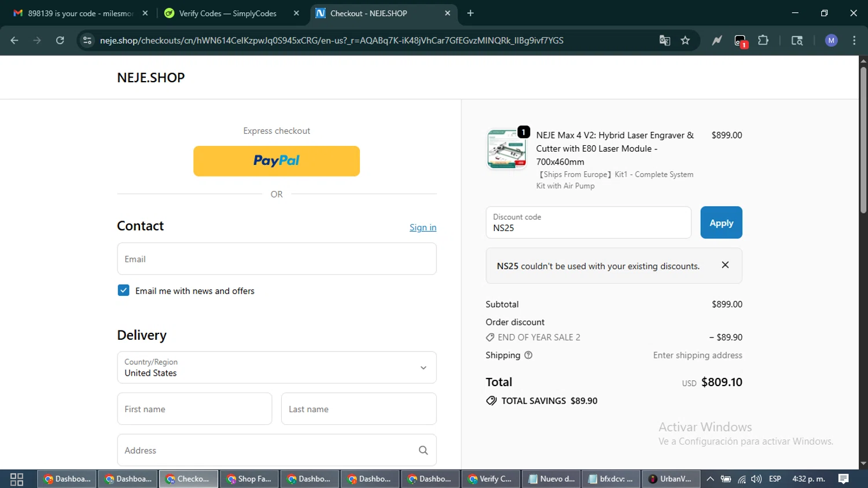Screen dimensions: 868x488
Task: Switch to the Gmail 898139 code tab
Action: pos(80,13)
